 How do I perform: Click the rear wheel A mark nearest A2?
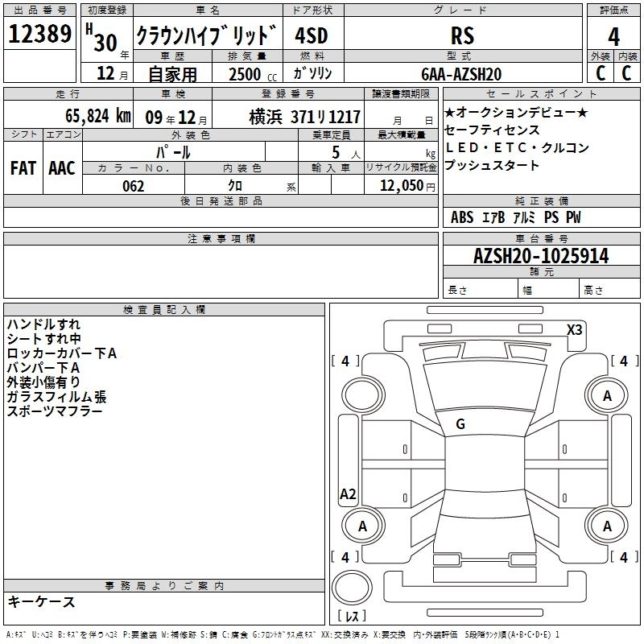362,526
